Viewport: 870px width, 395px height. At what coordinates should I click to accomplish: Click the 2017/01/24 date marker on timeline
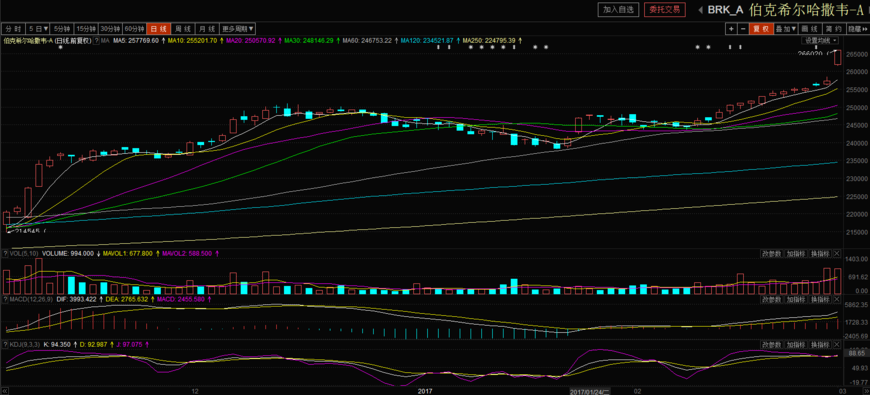point(590,391)
